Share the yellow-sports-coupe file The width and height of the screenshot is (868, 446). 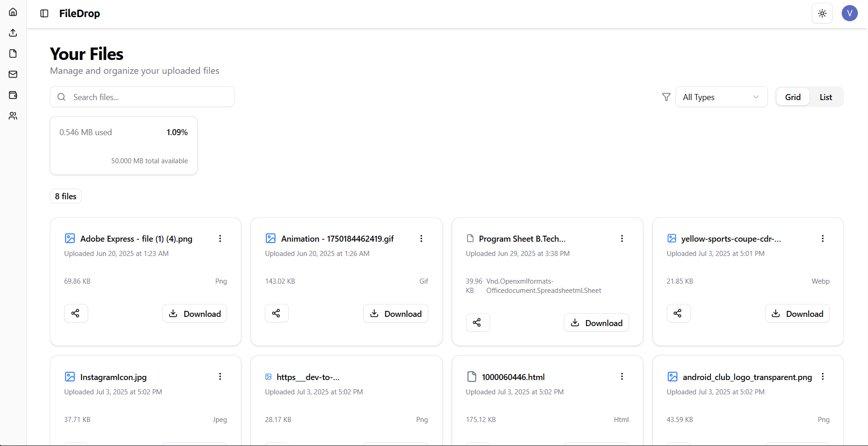click(678, 313)
